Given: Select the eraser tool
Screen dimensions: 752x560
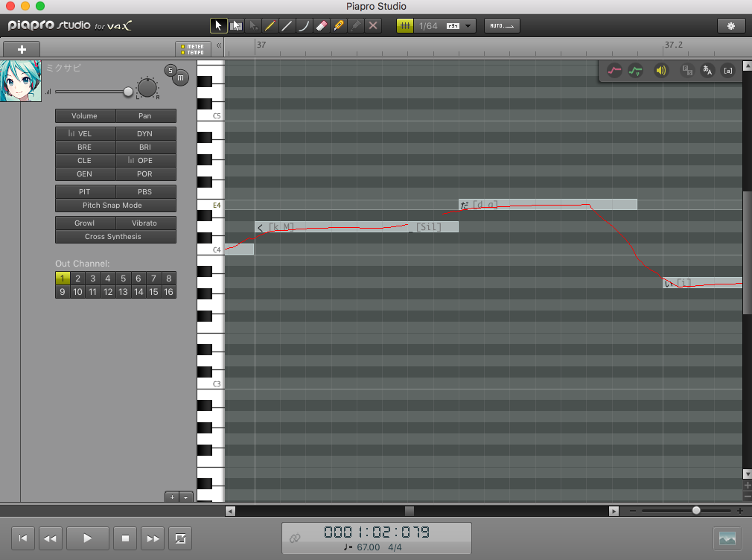Looking at the screenshot, I should pyautogui.click(x=322, y=25).
